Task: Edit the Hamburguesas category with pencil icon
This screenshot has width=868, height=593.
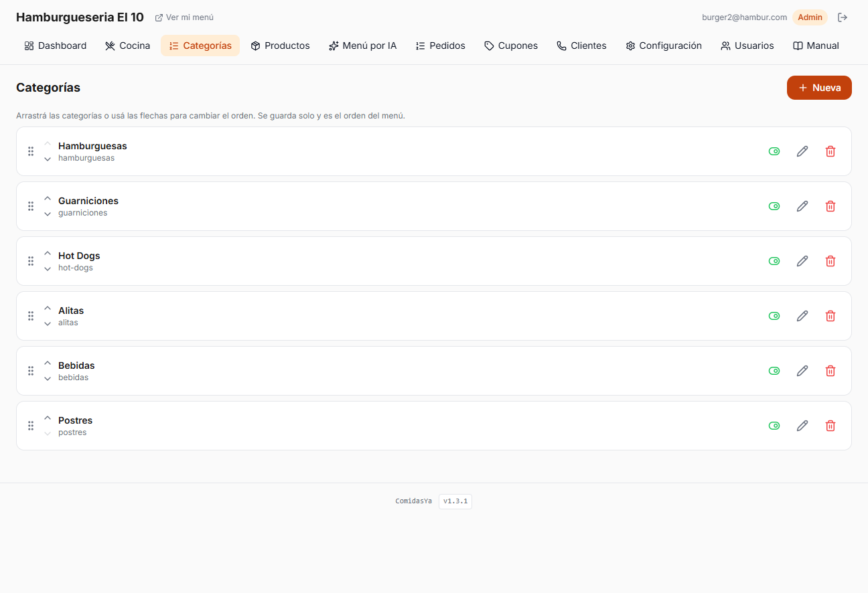Action: pyautogui.click(x=802, y=151)
